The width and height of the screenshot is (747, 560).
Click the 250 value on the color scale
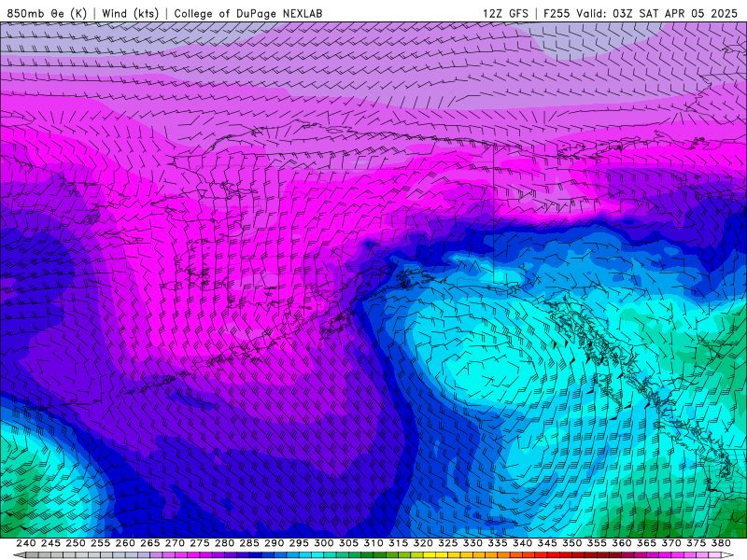click(x=76, y=543)
